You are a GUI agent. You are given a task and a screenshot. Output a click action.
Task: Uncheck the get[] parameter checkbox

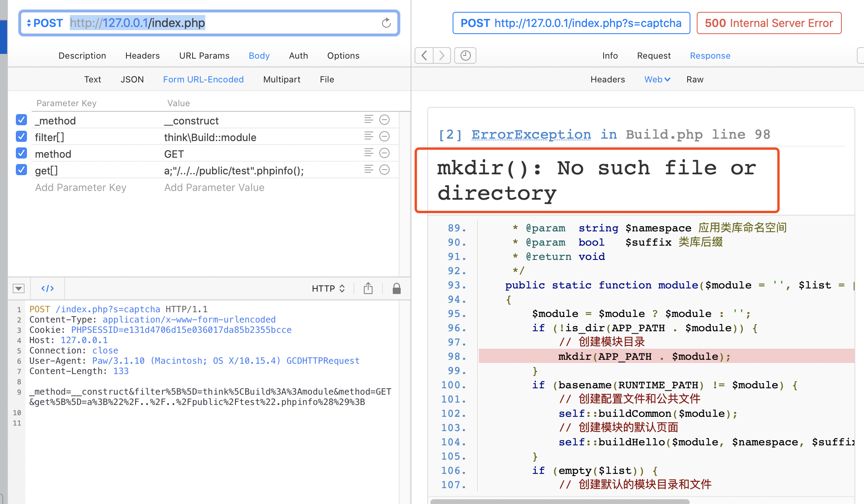click(21, 170)
